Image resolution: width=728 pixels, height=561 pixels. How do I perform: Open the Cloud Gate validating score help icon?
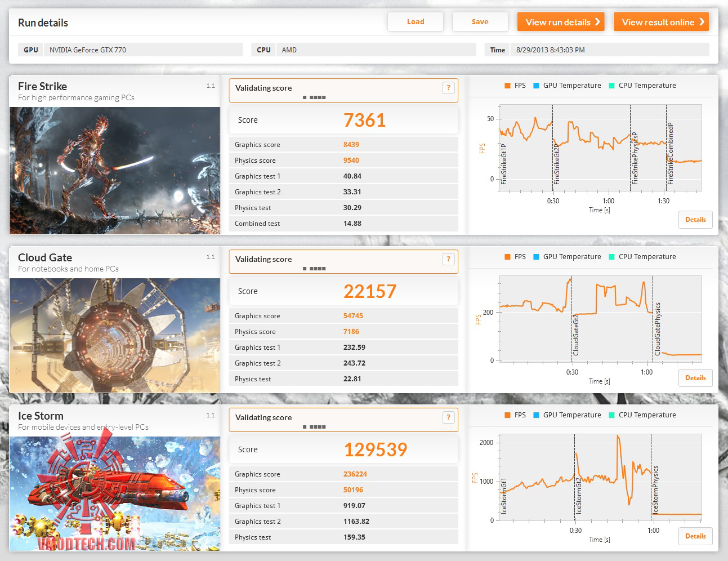point(448,259)
